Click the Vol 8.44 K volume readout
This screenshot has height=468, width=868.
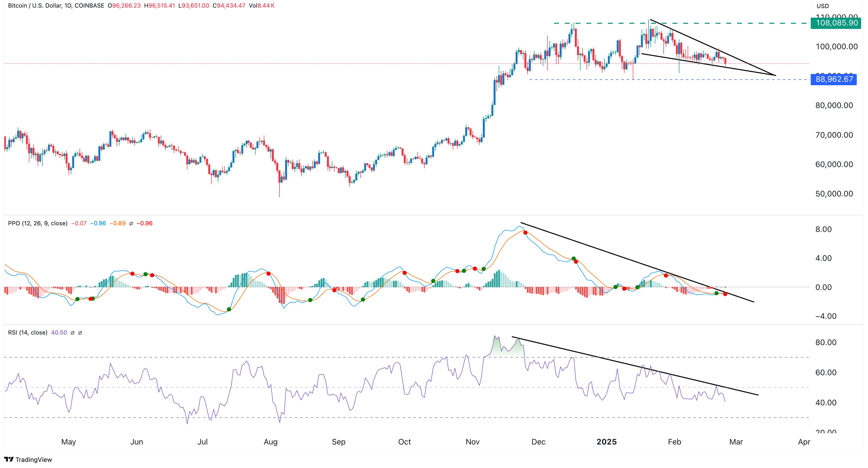pos(262,6)
